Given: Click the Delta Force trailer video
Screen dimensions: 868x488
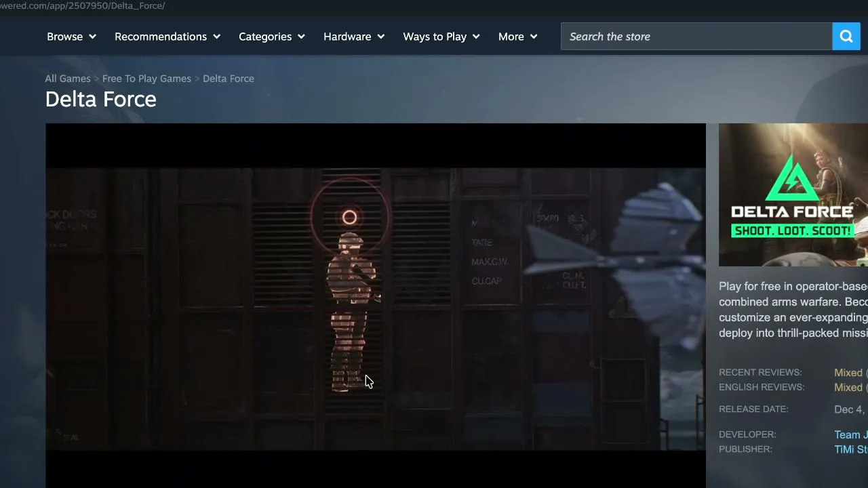Looking at the screenshot, I should [376, 306].
